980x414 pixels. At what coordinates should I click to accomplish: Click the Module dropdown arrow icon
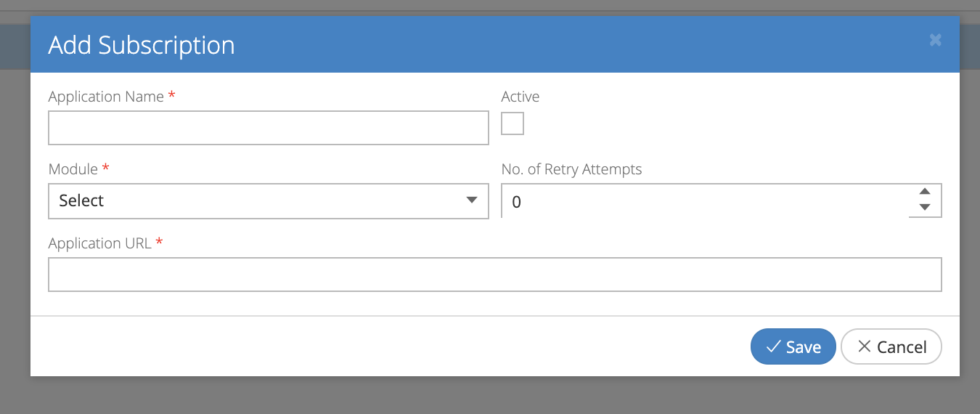pyautogui.click(x=472, y=200)
